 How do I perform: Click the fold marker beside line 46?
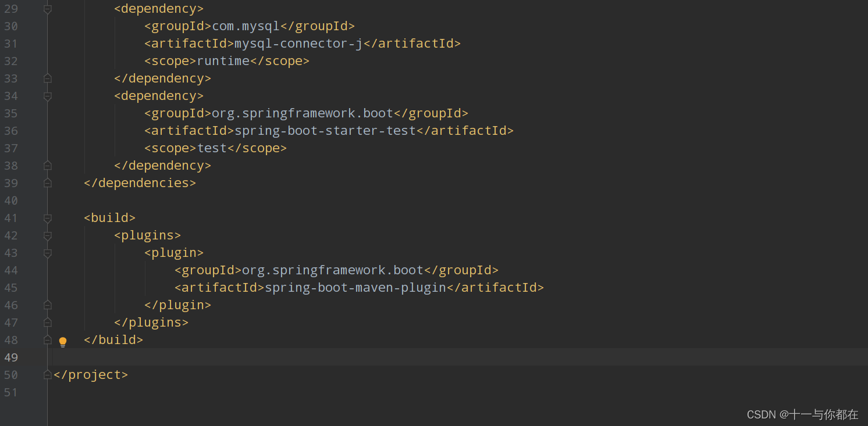tap(47, 305)
